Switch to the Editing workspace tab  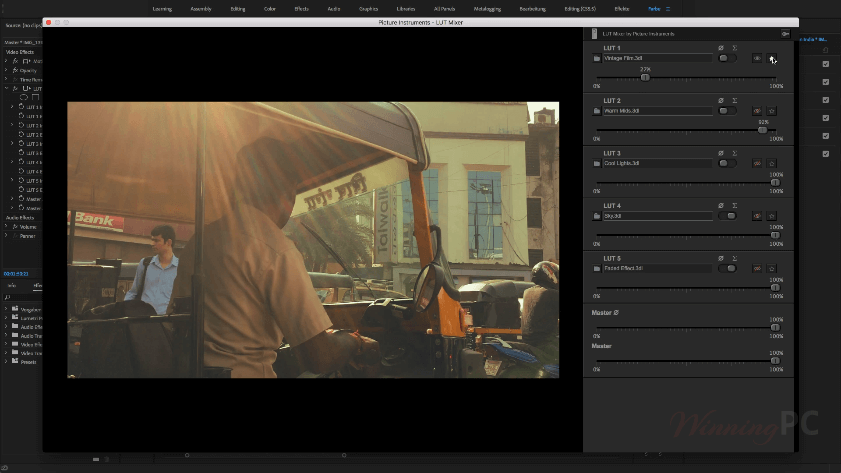point(238,9)
